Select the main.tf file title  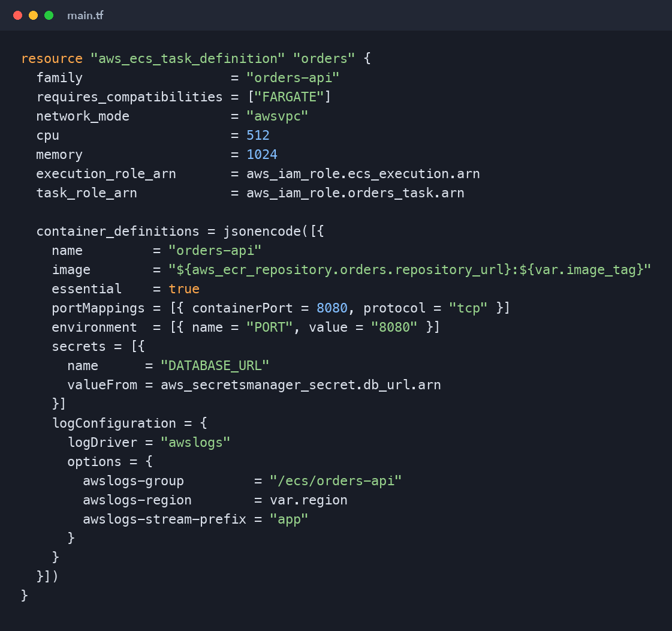(x=85, y=16)
